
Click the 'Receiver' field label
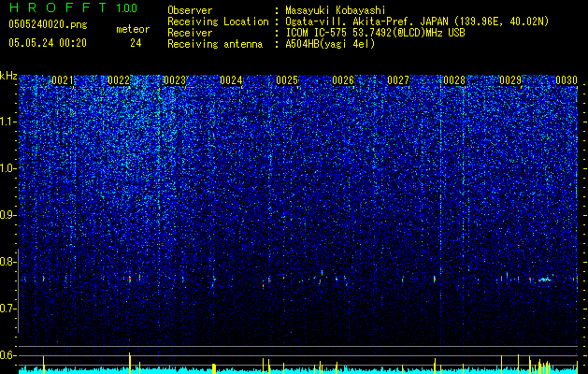tap(190, 33)
